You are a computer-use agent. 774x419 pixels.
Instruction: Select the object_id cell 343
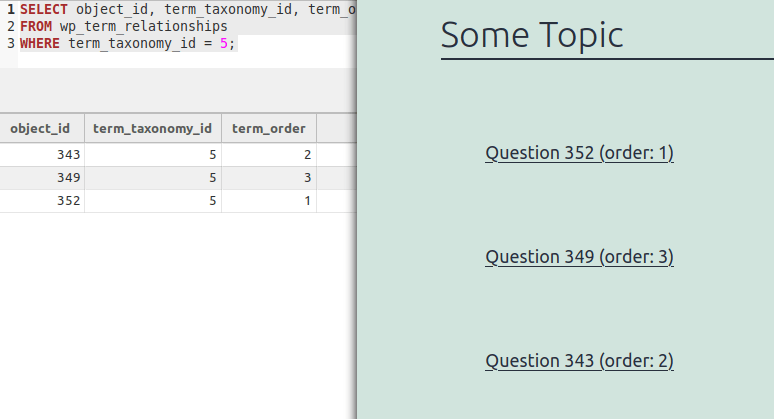tap(42, 154)
